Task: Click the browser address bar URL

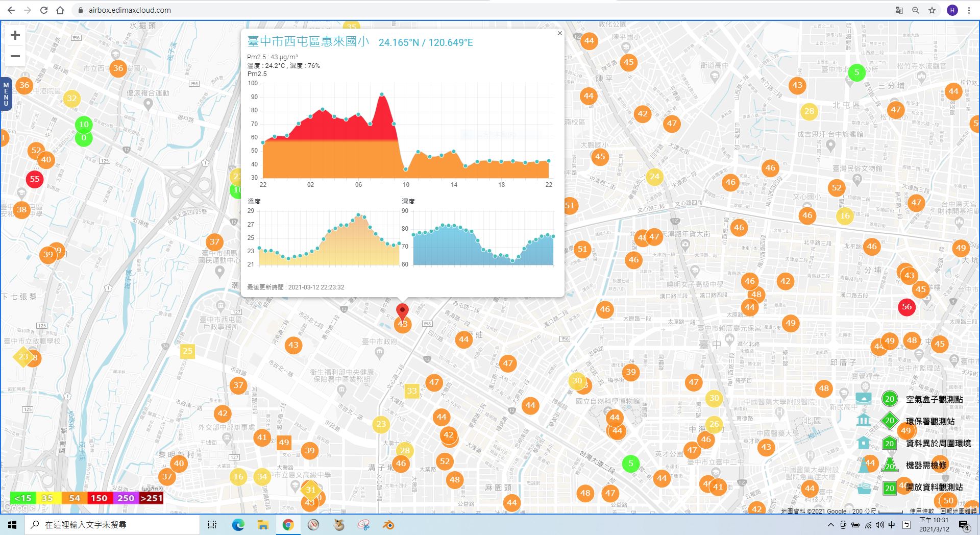Action: (x=130, y=10)
